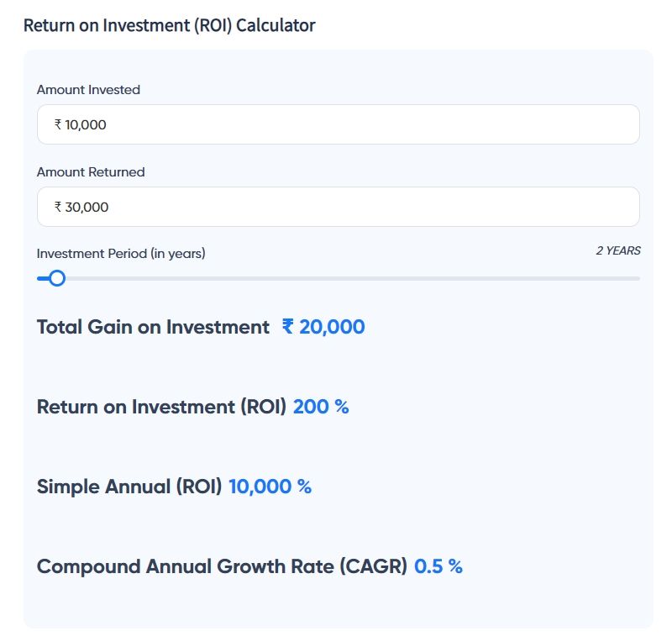Click the 20,000 total gain amount
Screen dimensions: 672x642
(x=332, y=327)
